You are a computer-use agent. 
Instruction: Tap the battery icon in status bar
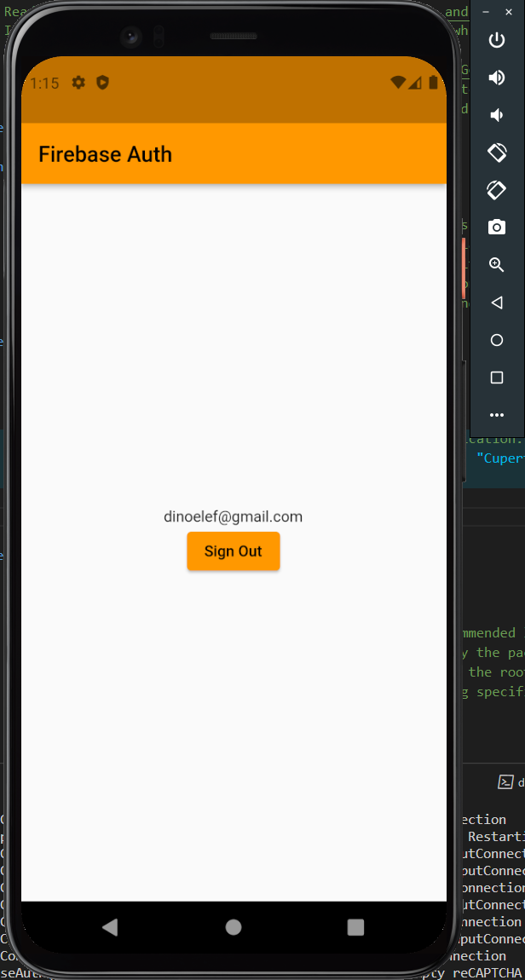(x=433, y=83)
